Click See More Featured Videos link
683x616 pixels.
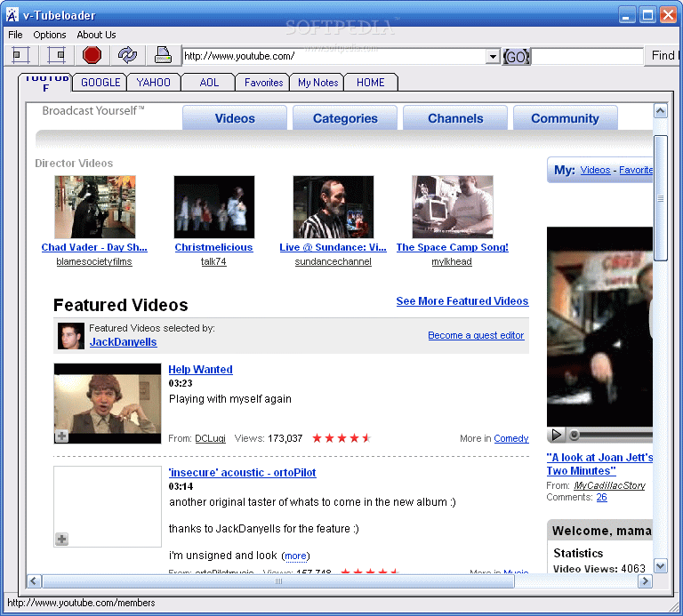(462, 301)
